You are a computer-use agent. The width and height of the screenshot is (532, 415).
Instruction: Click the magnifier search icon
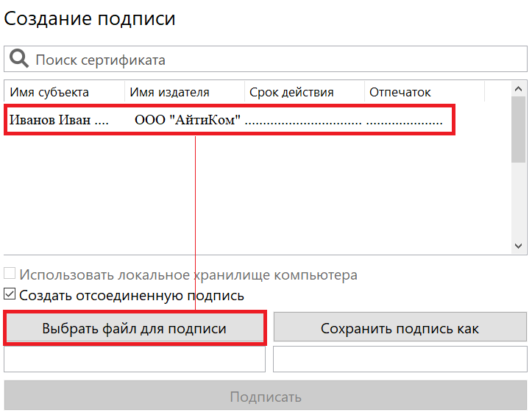[18, 60]
